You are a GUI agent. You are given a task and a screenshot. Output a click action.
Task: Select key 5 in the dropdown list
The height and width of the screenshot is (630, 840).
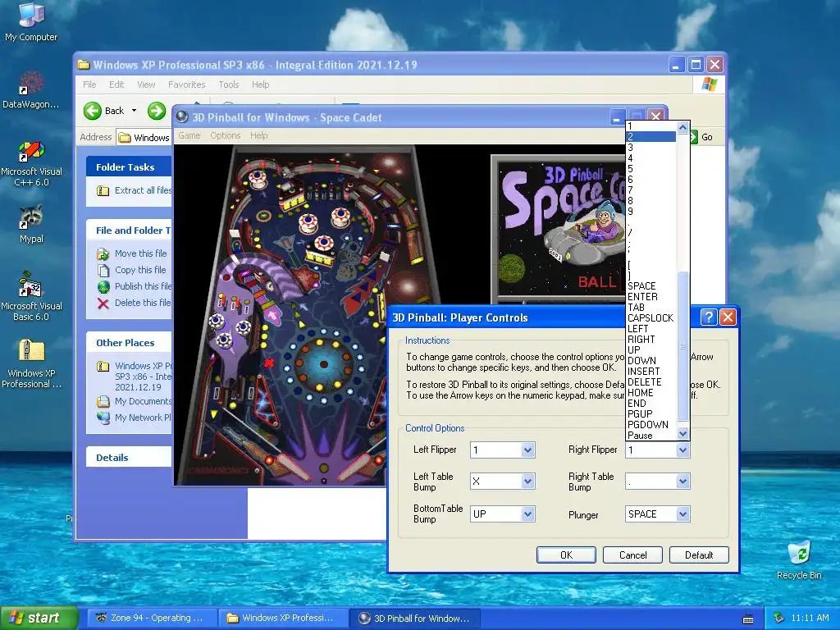[651, 169]
